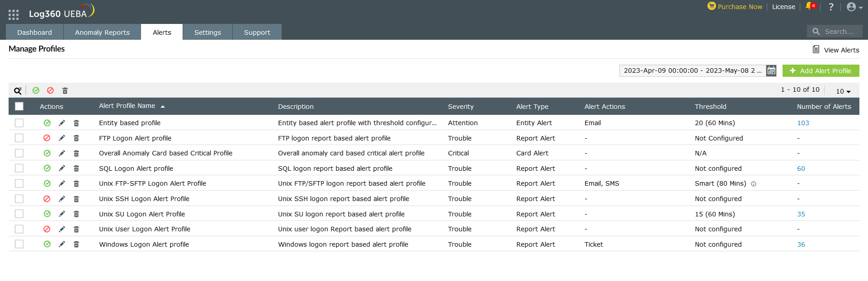The width and height of the screenshot is (868, 281).
Task: Switch to the Anomaly Reports tab
Action: pos(102,33)
